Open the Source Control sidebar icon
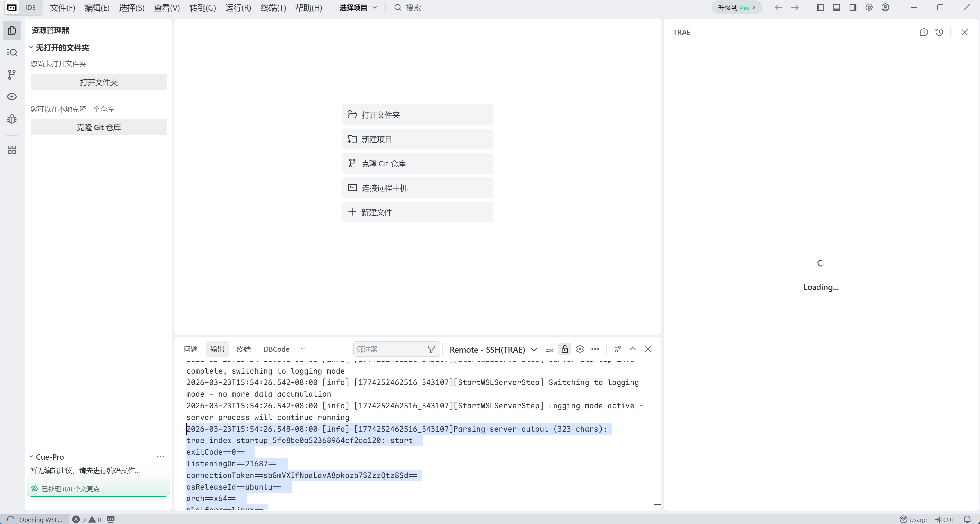The height and width of the screenshot is (524, 980). pos(12,75)
